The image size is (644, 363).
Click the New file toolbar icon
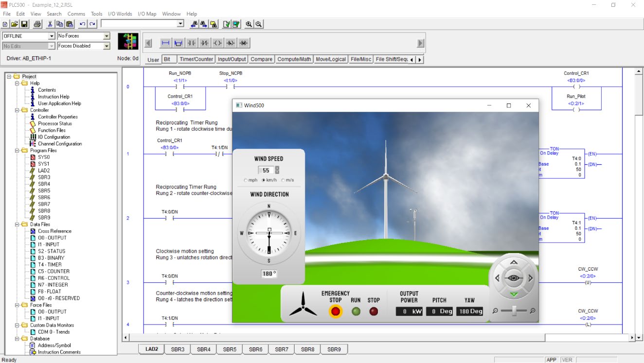pyautogui.click(x=5, y=24)
